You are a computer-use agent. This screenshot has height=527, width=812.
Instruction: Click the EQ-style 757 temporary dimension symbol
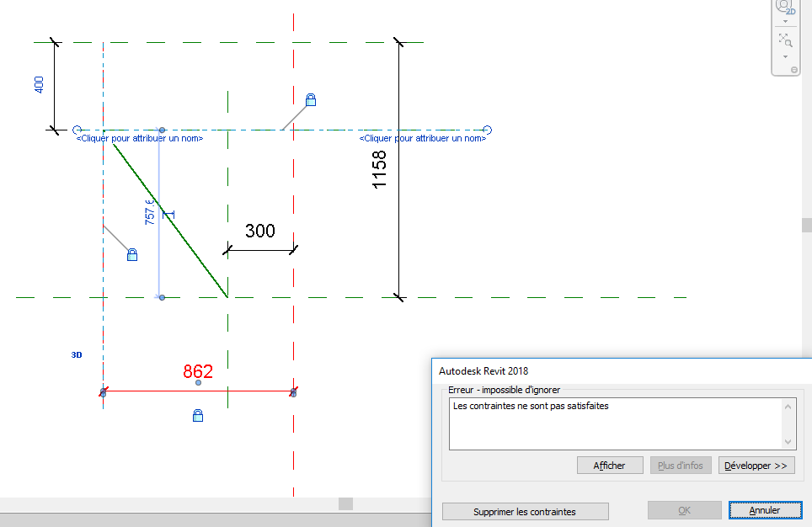(168, 215)
